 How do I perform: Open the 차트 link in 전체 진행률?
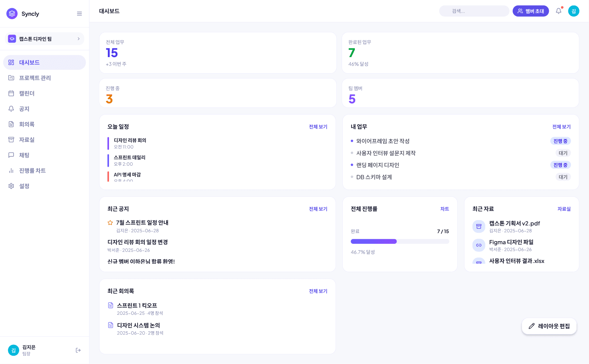445,209
